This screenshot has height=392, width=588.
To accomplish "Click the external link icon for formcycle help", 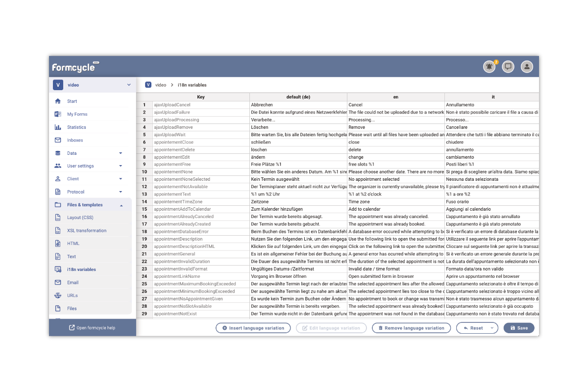I will point(72,328).
